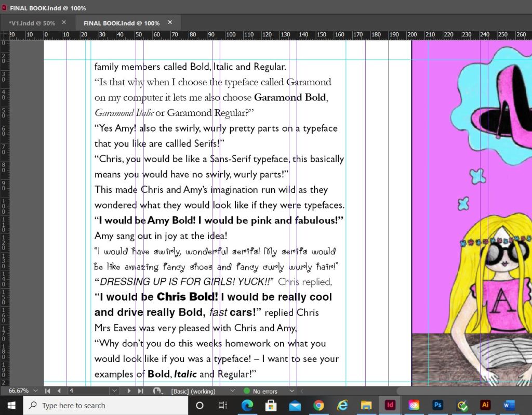This screenshot has width=532, height=415.
Task: Go to the next page
Action: pos(129,391)
